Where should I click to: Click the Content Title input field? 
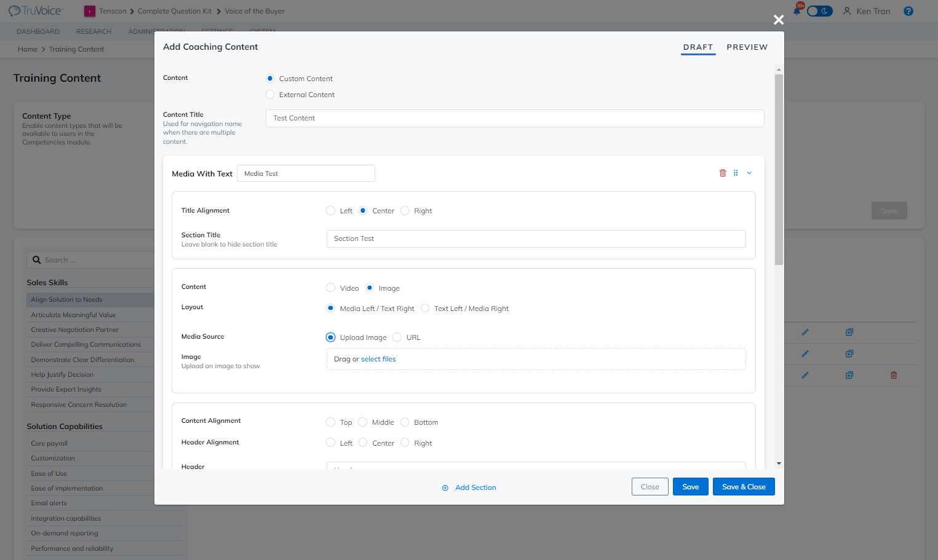(x=515, y=118)
